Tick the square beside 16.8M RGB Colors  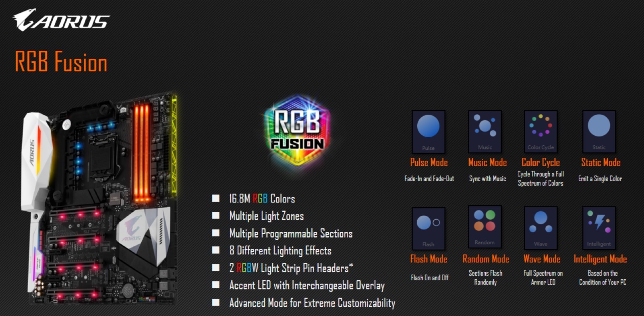click(x=216, y=198)
